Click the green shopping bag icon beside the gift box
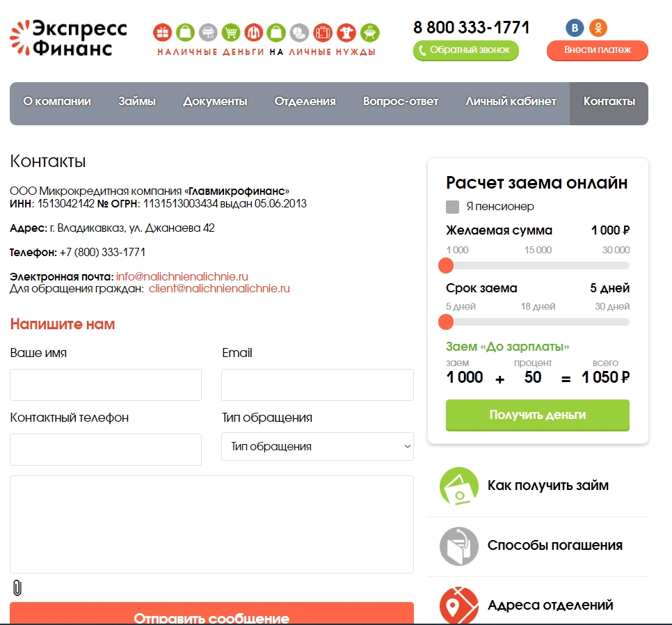The width and height of the screenshot is (672, 625). click(186, 33)
